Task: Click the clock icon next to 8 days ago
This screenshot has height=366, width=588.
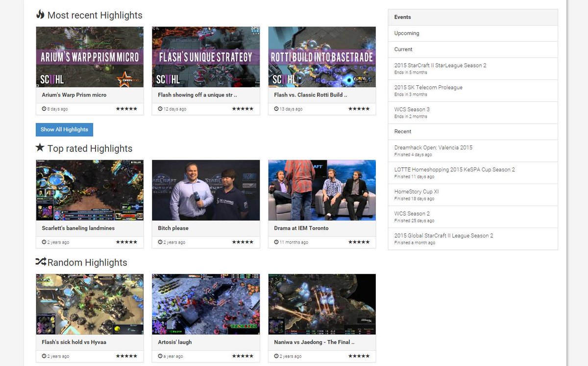Action: pos(44,109)
